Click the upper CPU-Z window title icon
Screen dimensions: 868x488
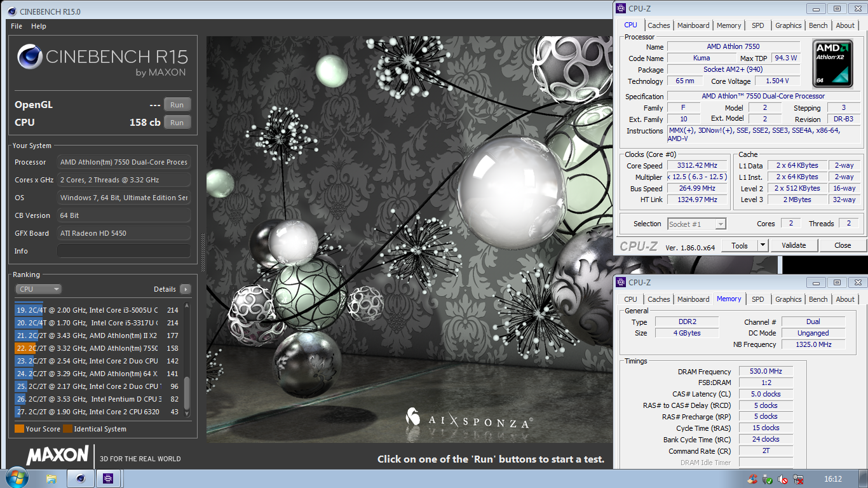(621, 8)
